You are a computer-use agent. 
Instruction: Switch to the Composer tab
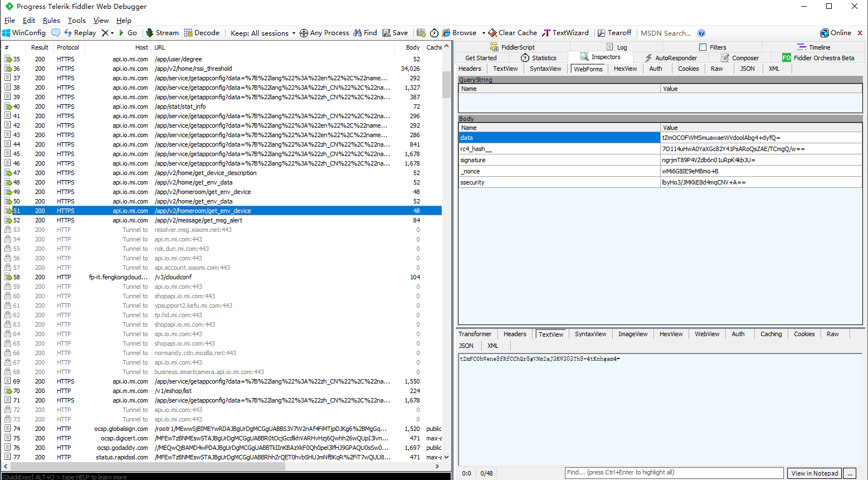coord(740,58)
